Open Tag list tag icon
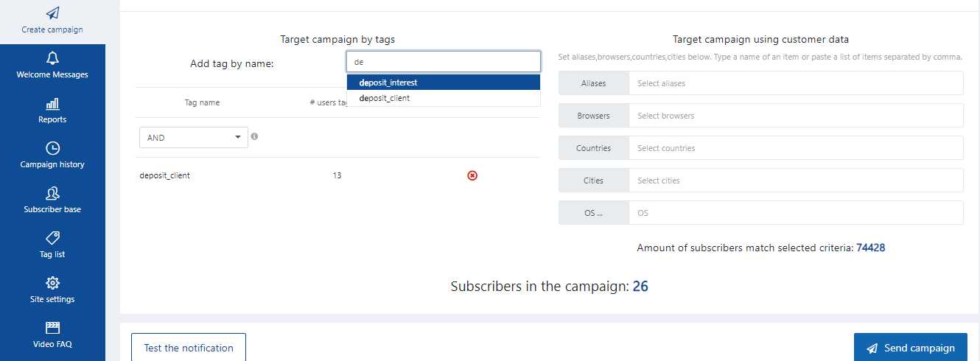 coord(52,238)
